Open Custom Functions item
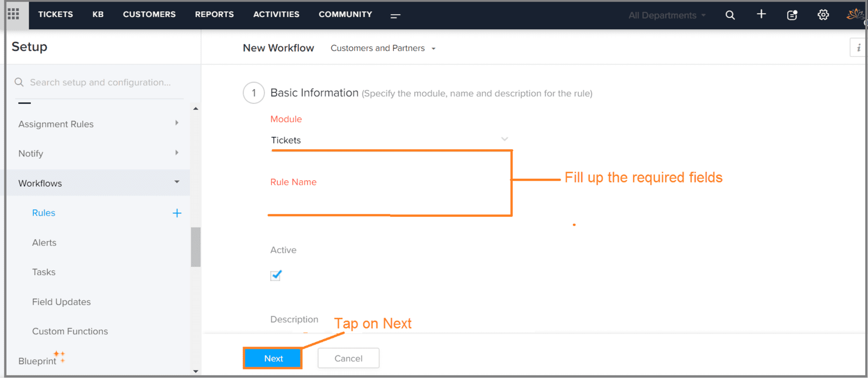Screen dimensions: 868x378 (70, 331)
